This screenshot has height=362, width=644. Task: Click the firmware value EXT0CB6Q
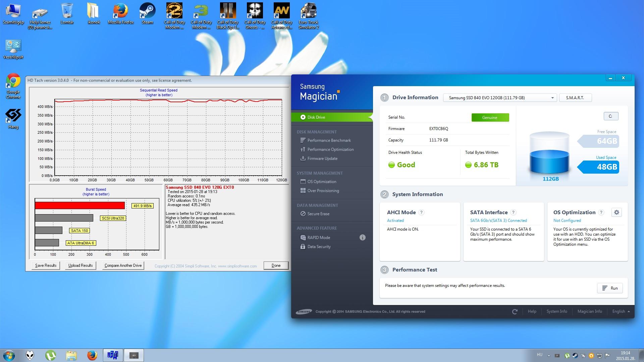(439, 129)
